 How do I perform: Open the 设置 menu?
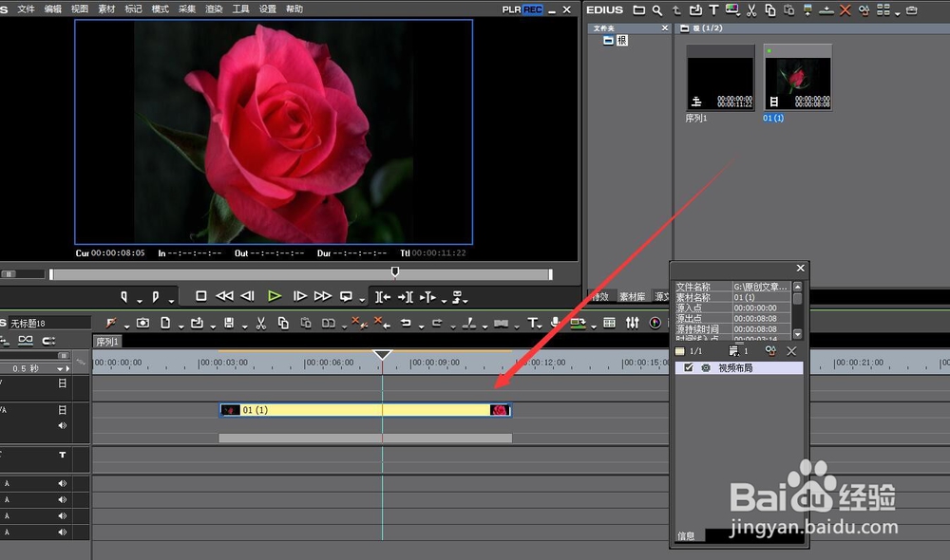point(267,9)
